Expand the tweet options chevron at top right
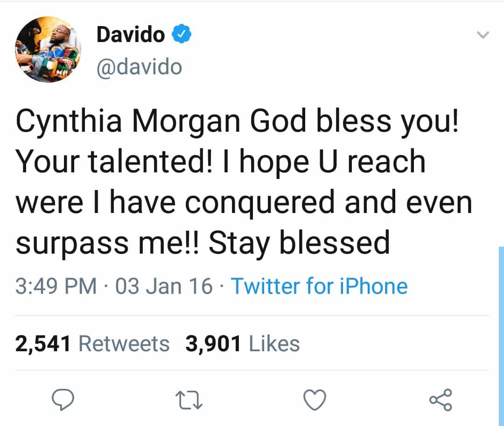Screen dimensions: 504x426 [x=483, y=35]
